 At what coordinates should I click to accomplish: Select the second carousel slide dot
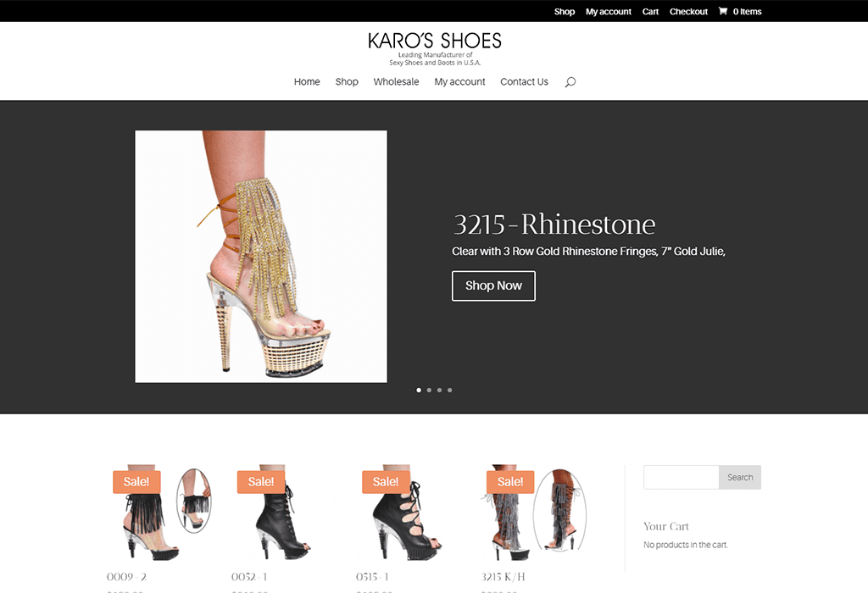(x=429, y=390)
